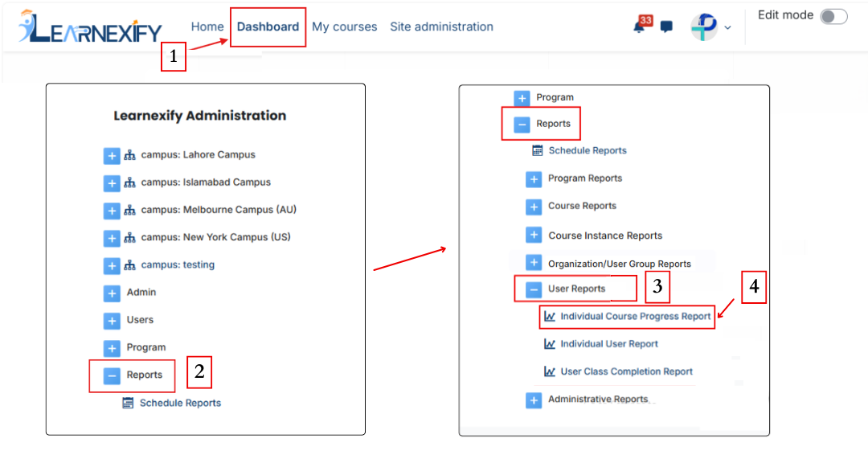Click 'Program Reports' label text
Screen dimensions: 868x455
(585, 178)
